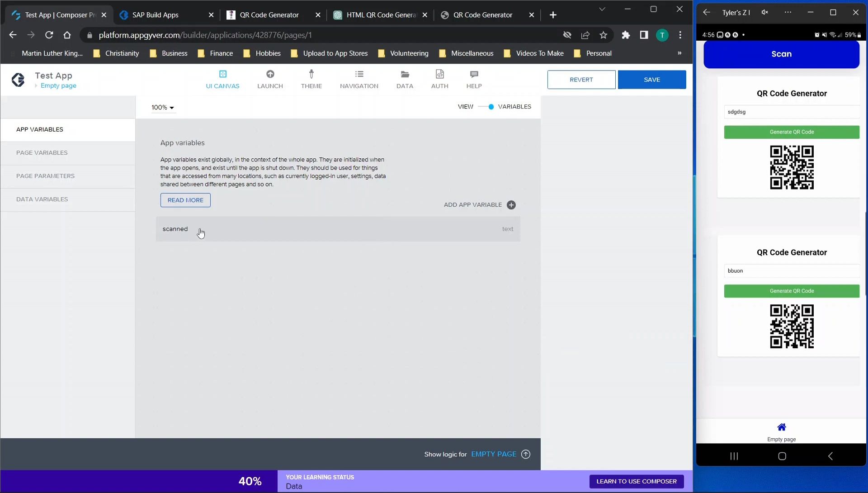Switch to the SAP Build Apps tab
Viewport: 868px width, 493px height.
[165, 15]
